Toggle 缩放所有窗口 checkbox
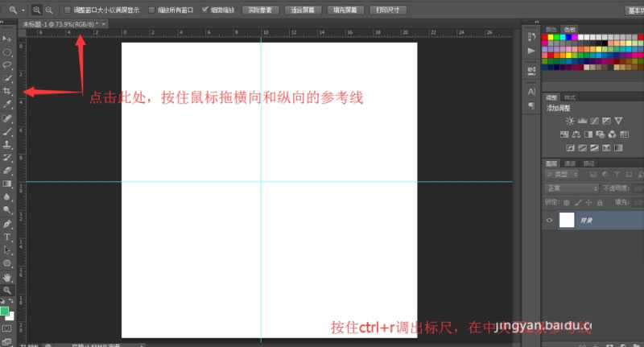This screenshot has height=347, width=644. tap(152, 10)
